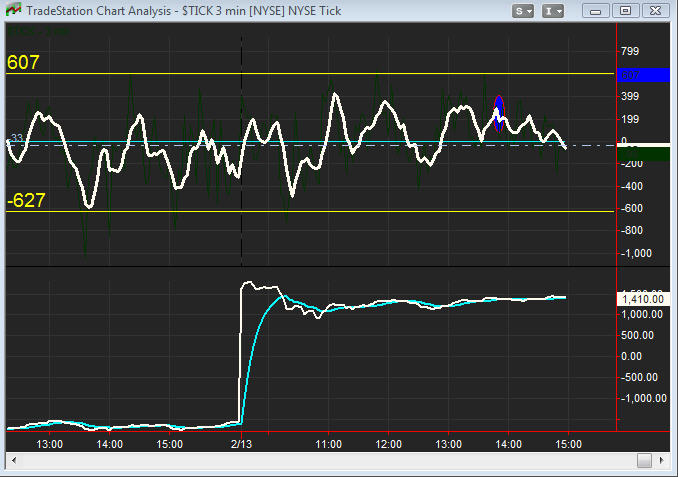Click the 1,410.00 value label on lower axis
The image size is (678, 477).
pyautogui.click(x=643, y=299)
